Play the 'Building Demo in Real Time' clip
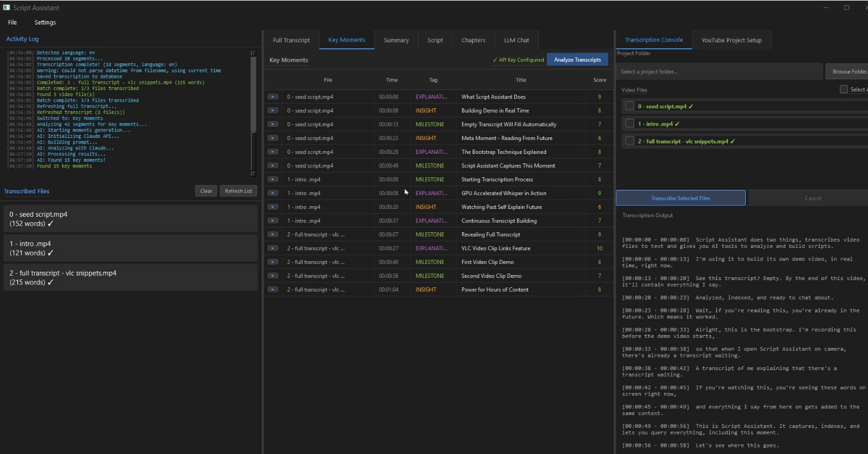This screenshot has height=454, width=868. coord(273,111)
